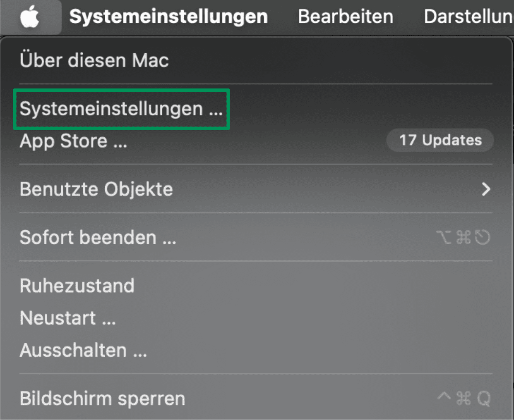Select Ausschalten to shut down
The image size is (514, 420).
[83, 350]
